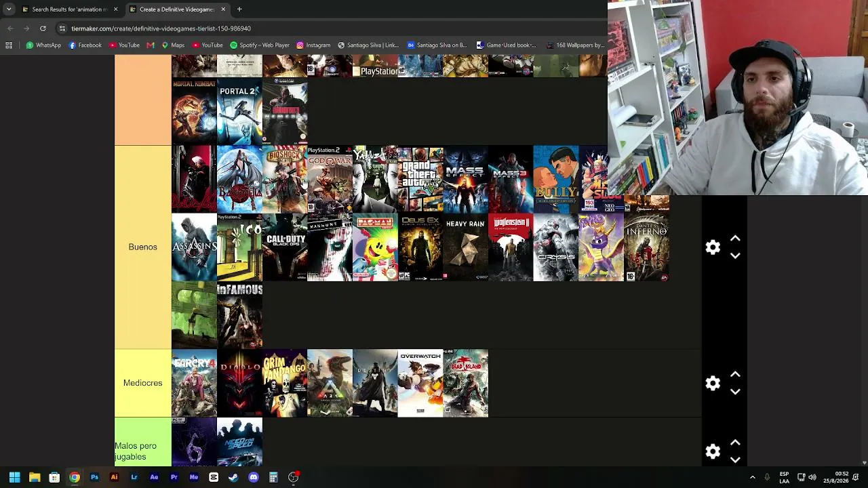Close the Search Results tab
Screen dimensions: 868x488
(x=115, y=9)
